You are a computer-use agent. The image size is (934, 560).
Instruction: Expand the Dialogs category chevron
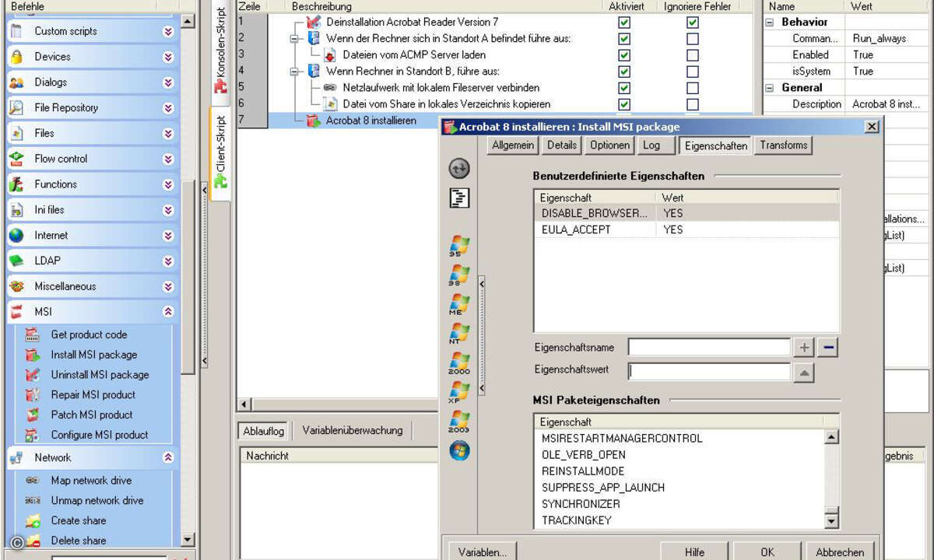(168, 82)
